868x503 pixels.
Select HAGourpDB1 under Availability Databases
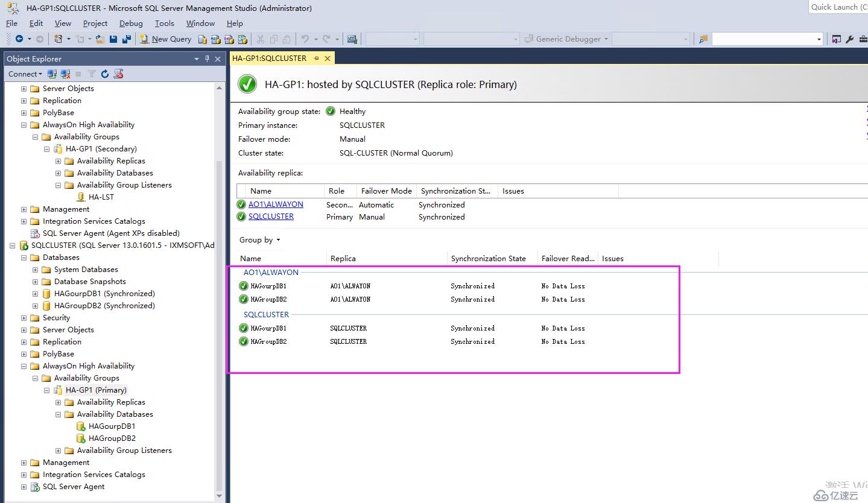pyautogui.click(x=112, y=426)
